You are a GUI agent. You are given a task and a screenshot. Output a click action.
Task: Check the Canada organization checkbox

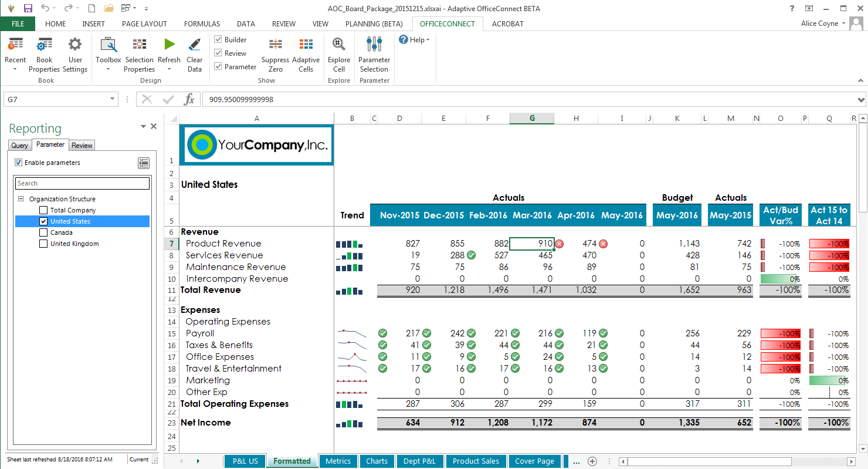click(43, 232)
